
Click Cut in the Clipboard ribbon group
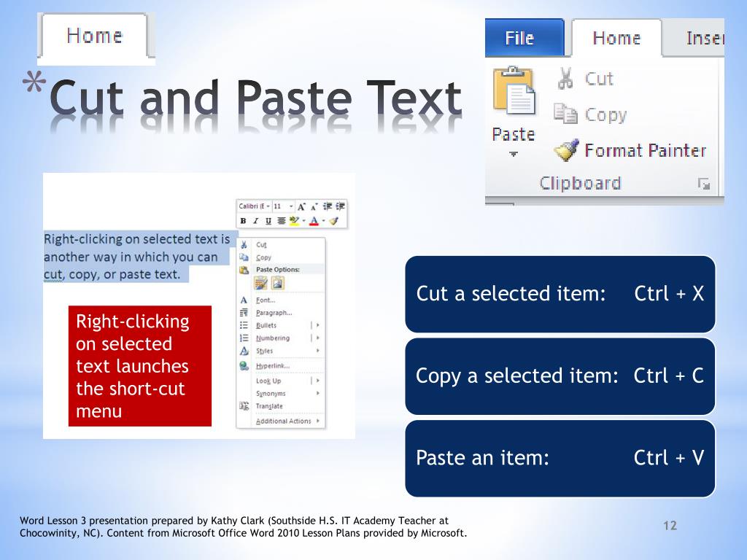[586, 79]
